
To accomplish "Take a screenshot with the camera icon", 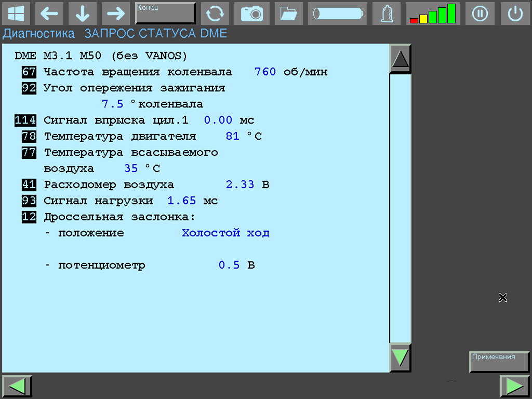I will [252, 14].
